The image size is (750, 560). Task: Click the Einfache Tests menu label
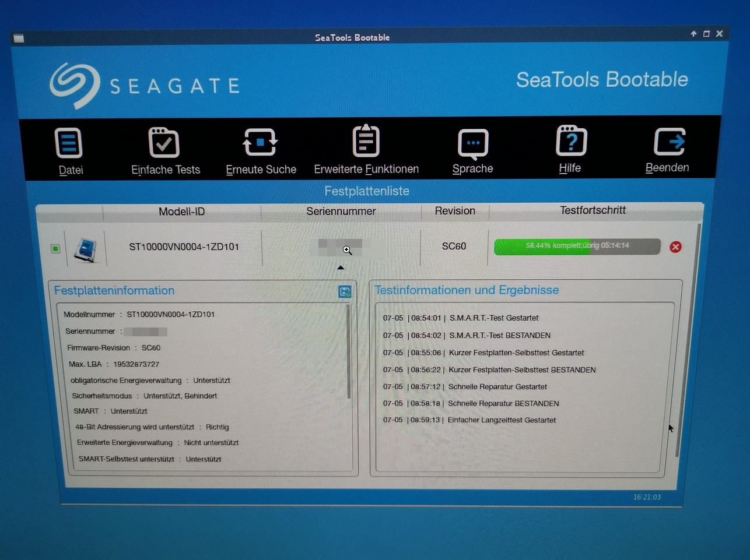(x=166, y=170)
